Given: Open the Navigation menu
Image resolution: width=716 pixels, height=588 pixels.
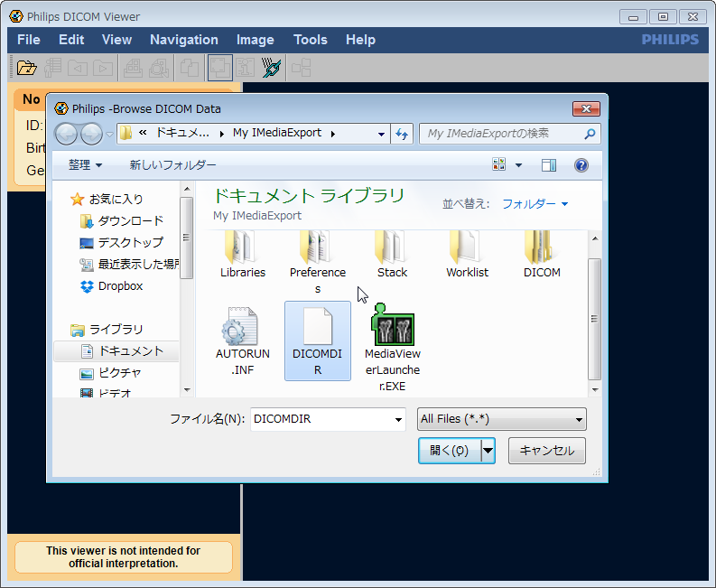Looking at the screenshot, I should coord(184,40).
